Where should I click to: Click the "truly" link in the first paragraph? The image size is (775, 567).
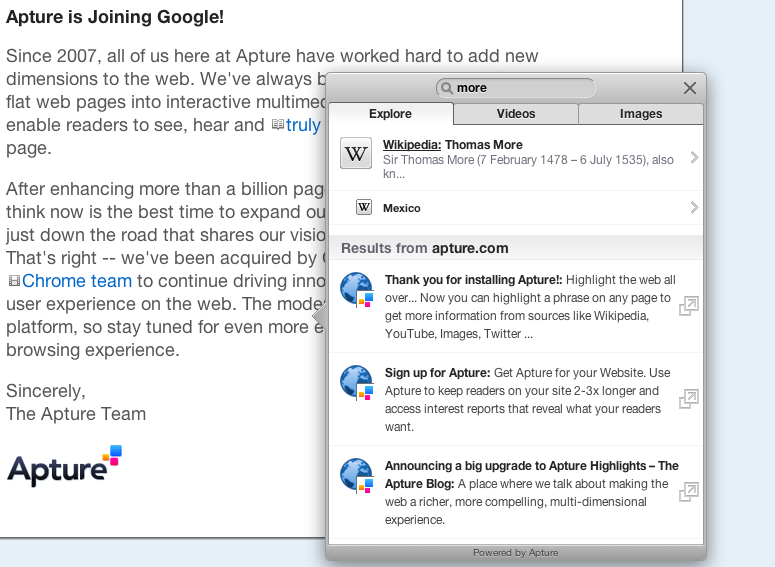[303, 125]
